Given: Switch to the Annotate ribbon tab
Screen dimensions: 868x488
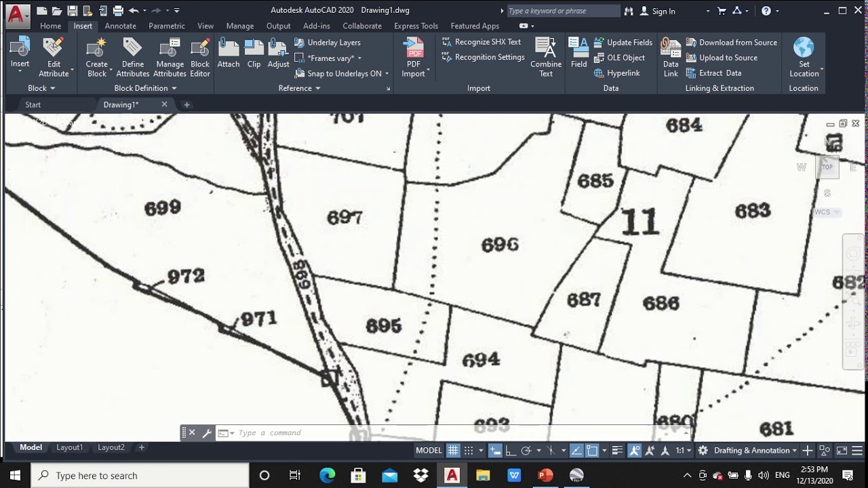Looking at the screenshot, I should tap(121, 26).
